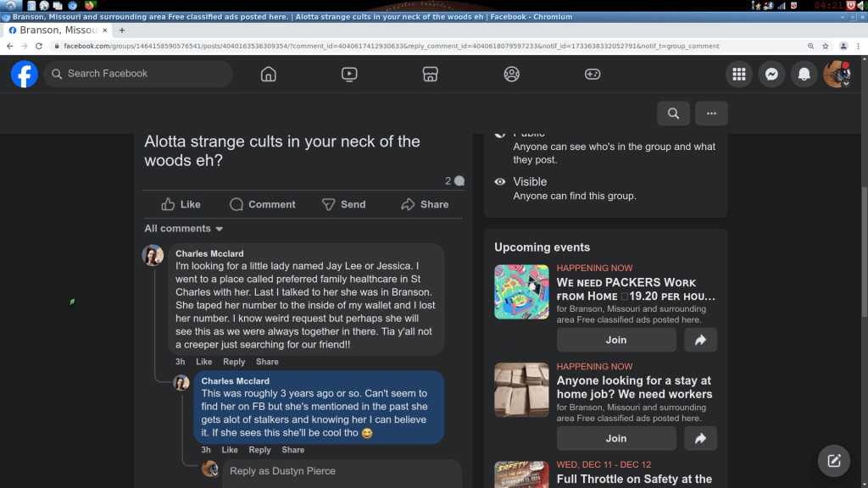Open the menu grid icon
The height and width of the screenshot is (488, 868).
739,75
